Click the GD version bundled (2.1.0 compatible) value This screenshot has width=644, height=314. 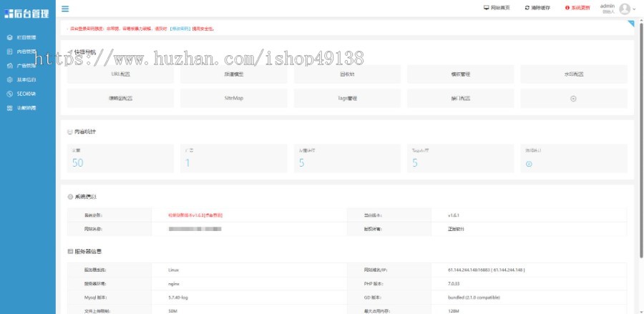tap(474, 297)
